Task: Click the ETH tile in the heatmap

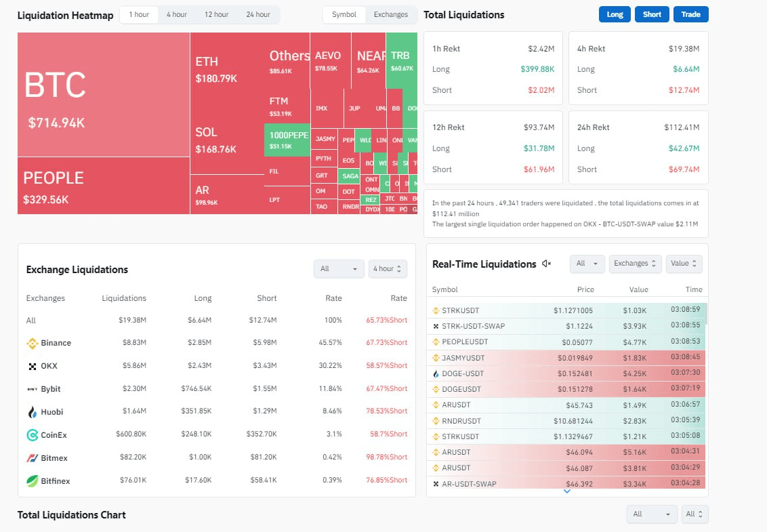Action: (x=228, y=70)
